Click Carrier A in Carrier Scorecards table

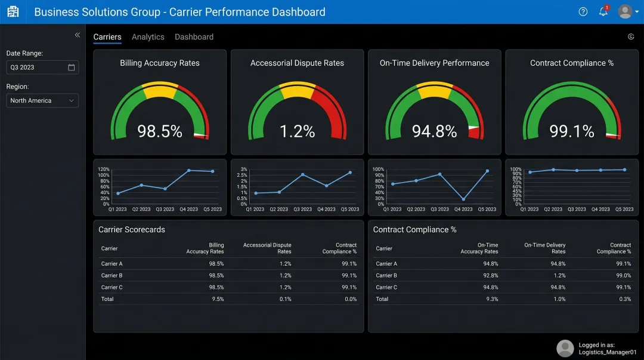112,264
